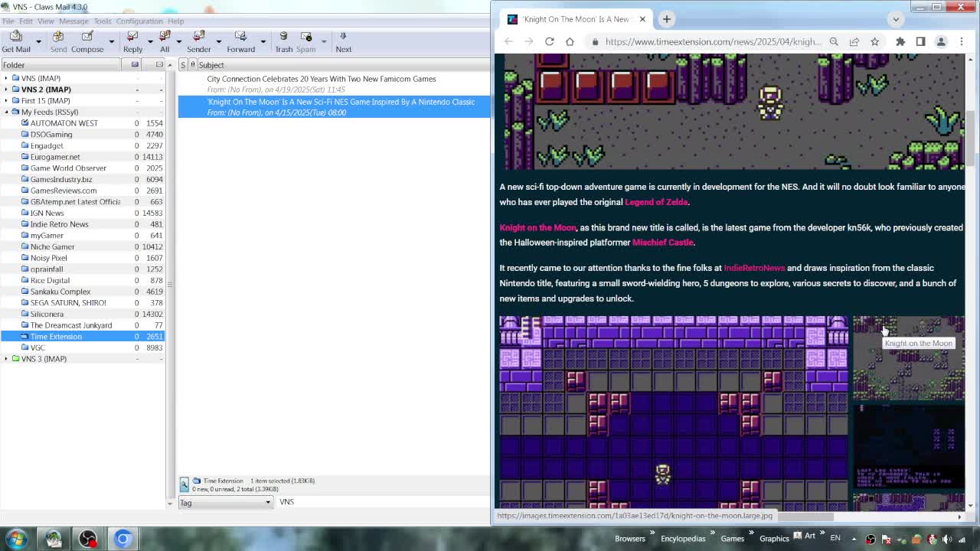Open the Message menu
This screenshot has height=551, width=980.
tap(74, 21)
